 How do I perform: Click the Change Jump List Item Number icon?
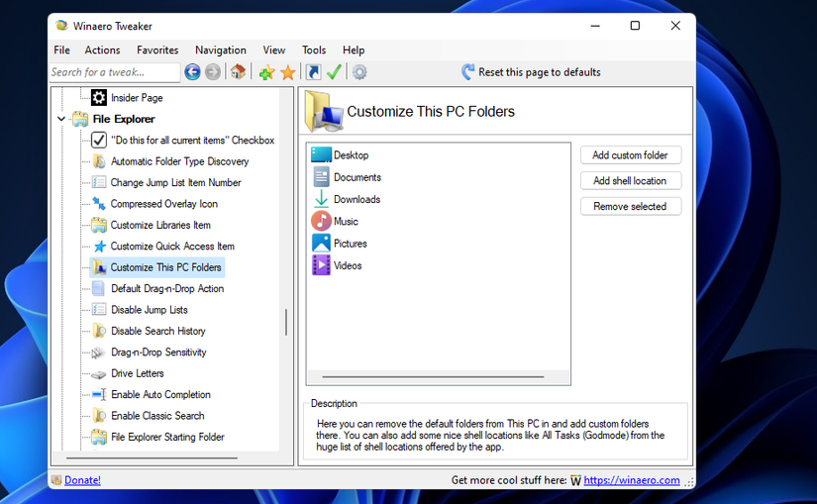pos(99,182)
